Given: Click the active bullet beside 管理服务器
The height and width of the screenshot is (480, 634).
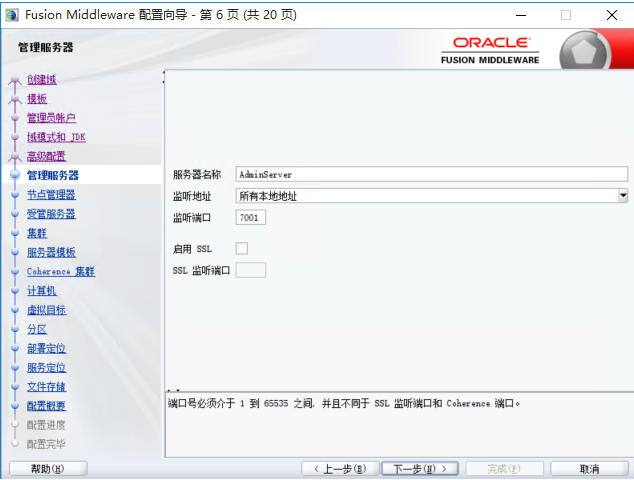Looking at the screenshot, I should (x=15, y=175).
